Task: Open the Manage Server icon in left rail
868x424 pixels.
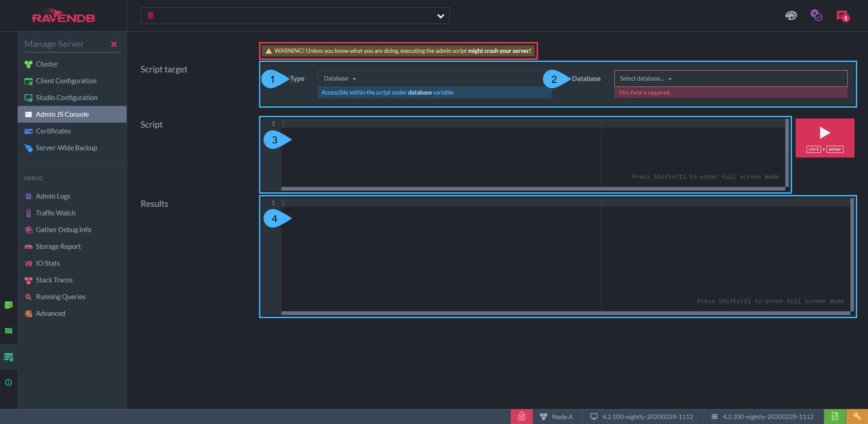Action: coord(9,357)
